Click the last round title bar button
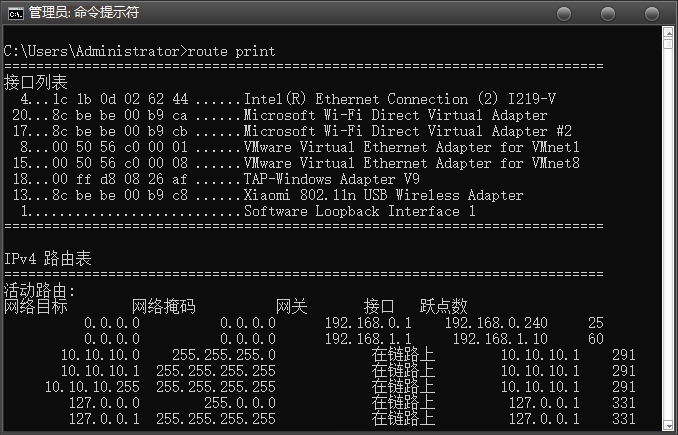This screenshot has width=678, height=435. click(x=652, y=14)
